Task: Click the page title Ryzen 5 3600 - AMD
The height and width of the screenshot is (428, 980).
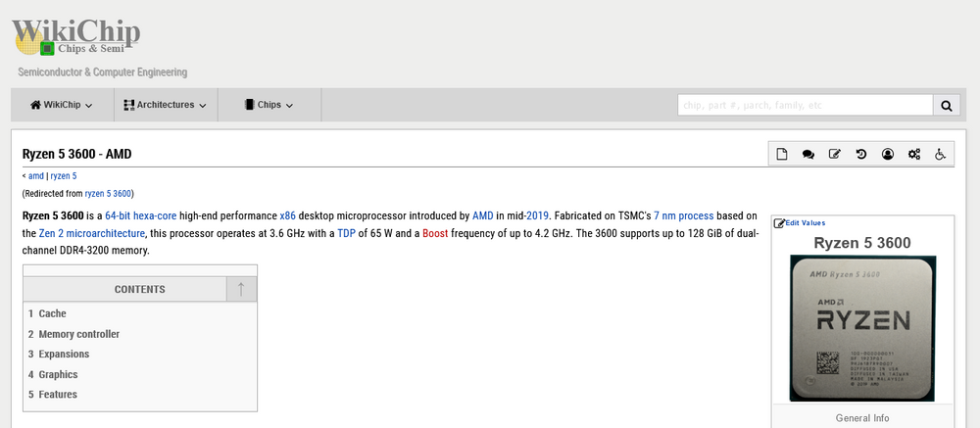Action: [x=76, y=154]
